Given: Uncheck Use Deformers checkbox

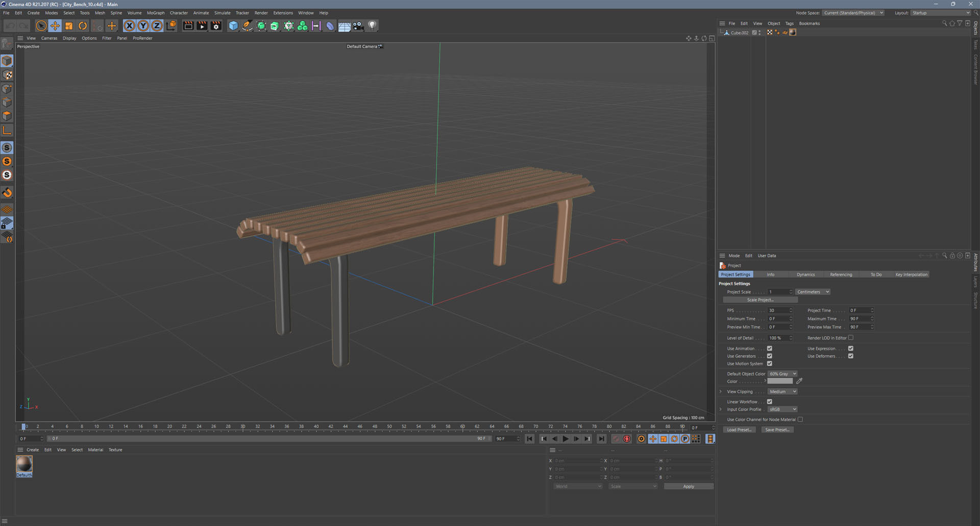Looking at the screenshot, I should pos(851,356).
